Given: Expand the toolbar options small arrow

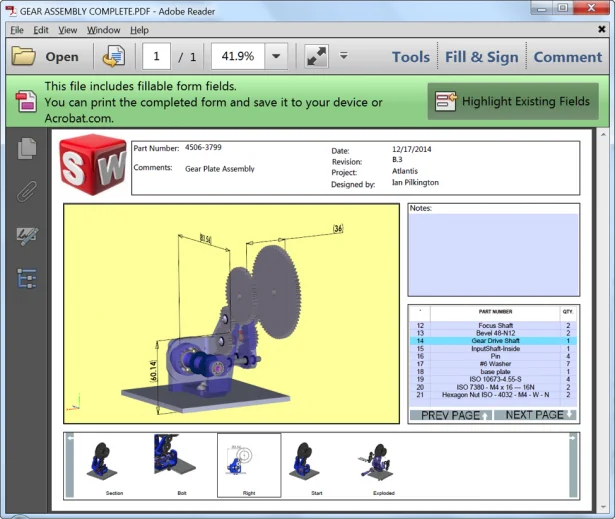Looking at the screenshot, I should point(344,56).
